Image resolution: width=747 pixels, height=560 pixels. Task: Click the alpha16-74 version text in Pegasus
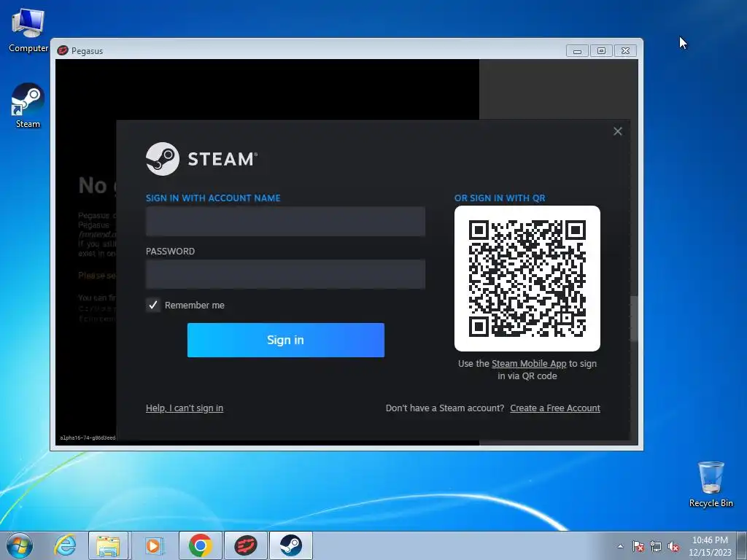(88, 437)
